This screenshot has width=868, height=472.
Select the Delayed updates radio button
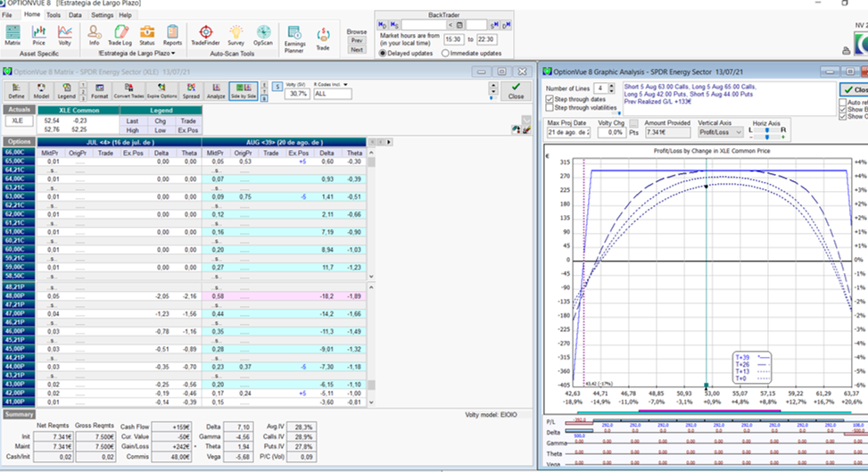coord(383,54)
